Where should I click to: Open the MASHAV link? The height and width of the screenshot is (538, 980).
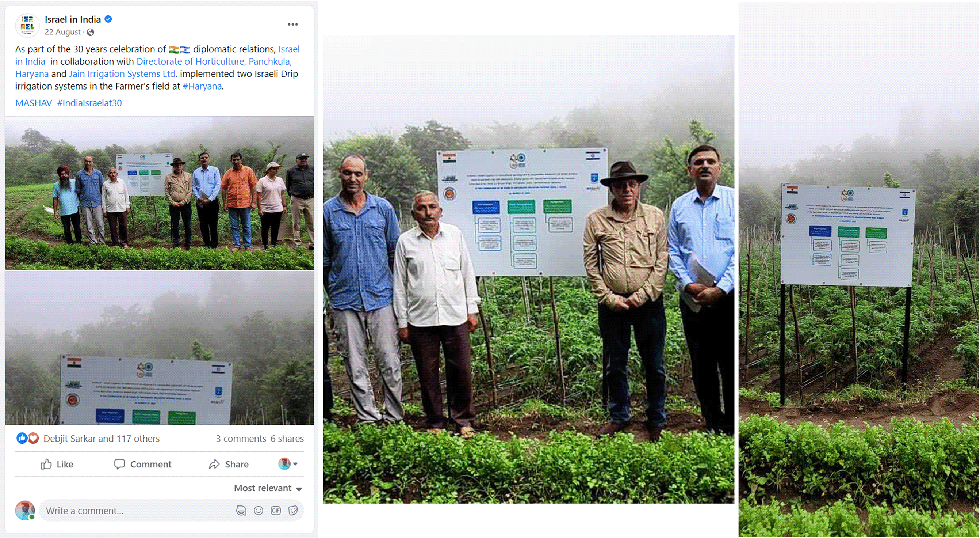point(34,103)
